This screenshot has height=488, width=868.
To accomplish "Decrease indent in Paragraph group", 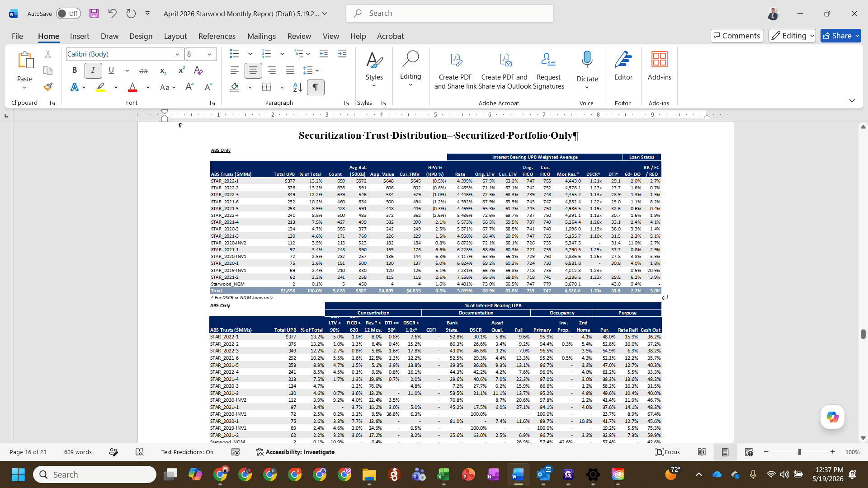I will coord(324,54).
